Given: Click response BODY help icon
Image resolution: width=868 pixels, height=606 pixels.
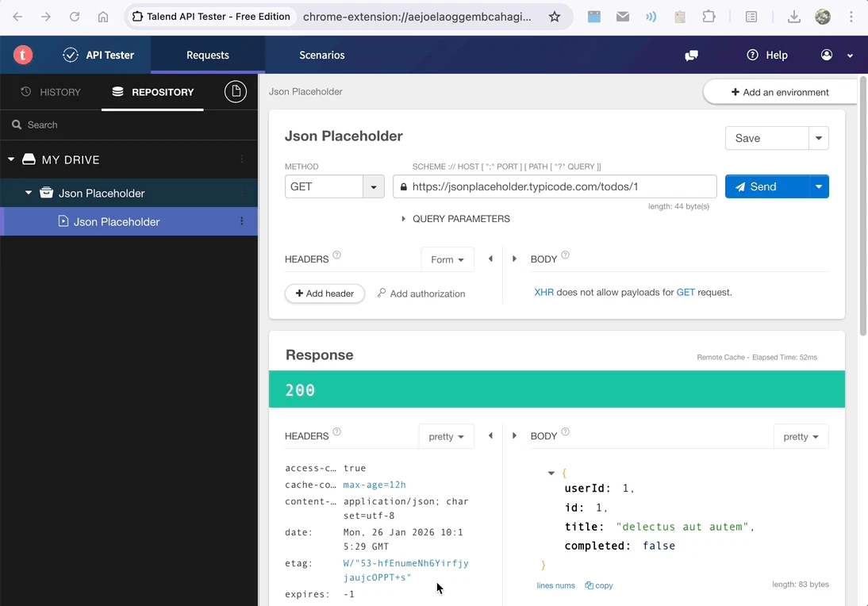Looking at the screenshot, I should click(x=565, y=431).
